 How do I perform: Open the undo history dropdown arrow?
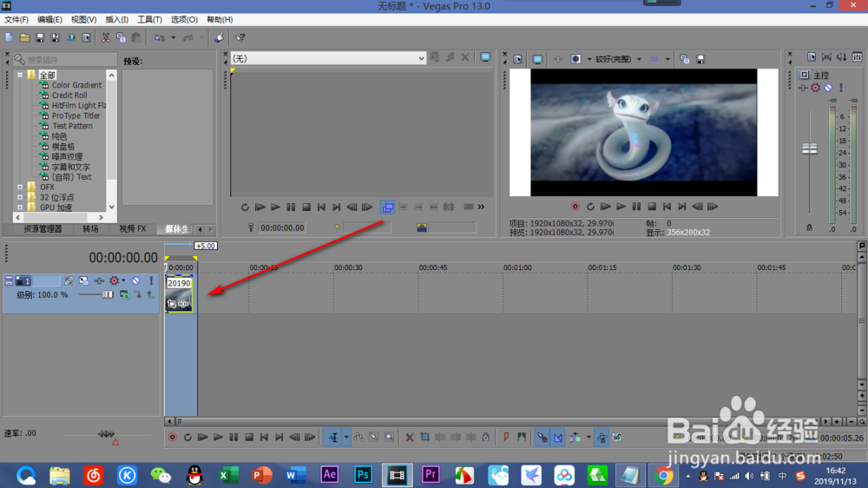pos(174,37)
